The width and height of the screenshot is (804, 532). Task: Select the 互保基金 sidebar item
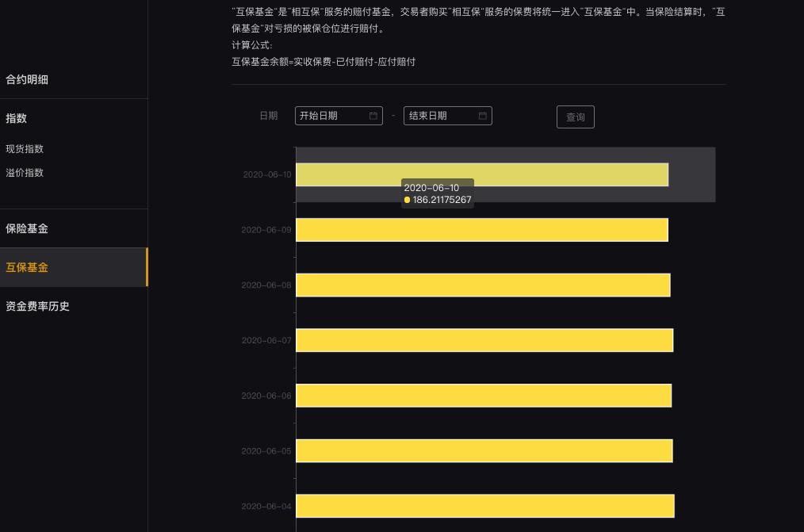pos(74,267)
